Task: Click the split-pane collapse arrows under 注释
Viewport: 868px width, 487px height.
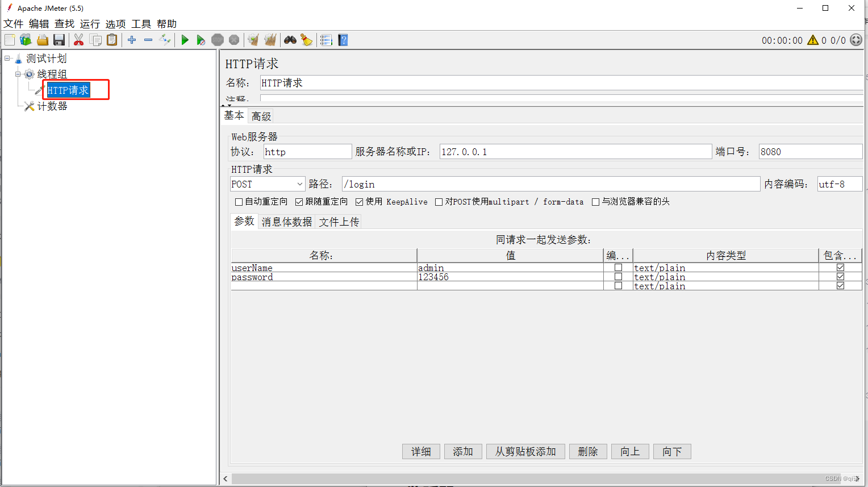Action: click(227, 106)
